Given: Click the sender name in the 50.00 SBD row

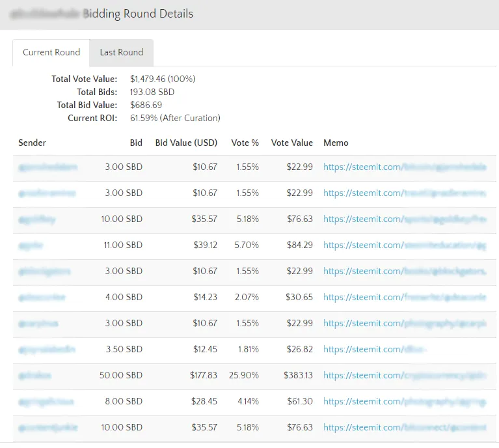Looking at the screenshot, I should tap(34, 375).
